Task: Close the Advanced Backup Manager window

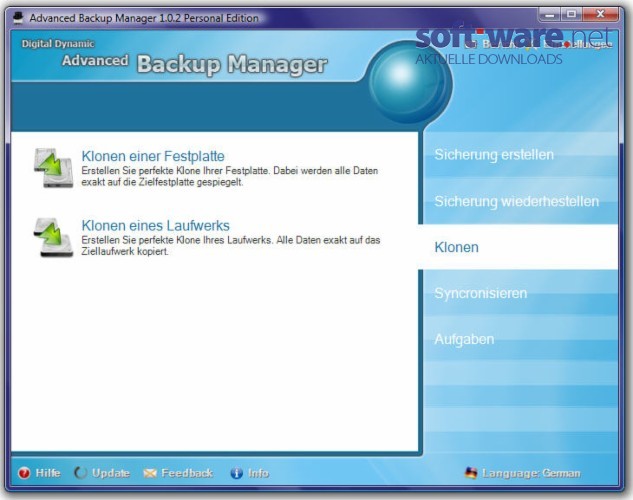Action: [601, 15]
